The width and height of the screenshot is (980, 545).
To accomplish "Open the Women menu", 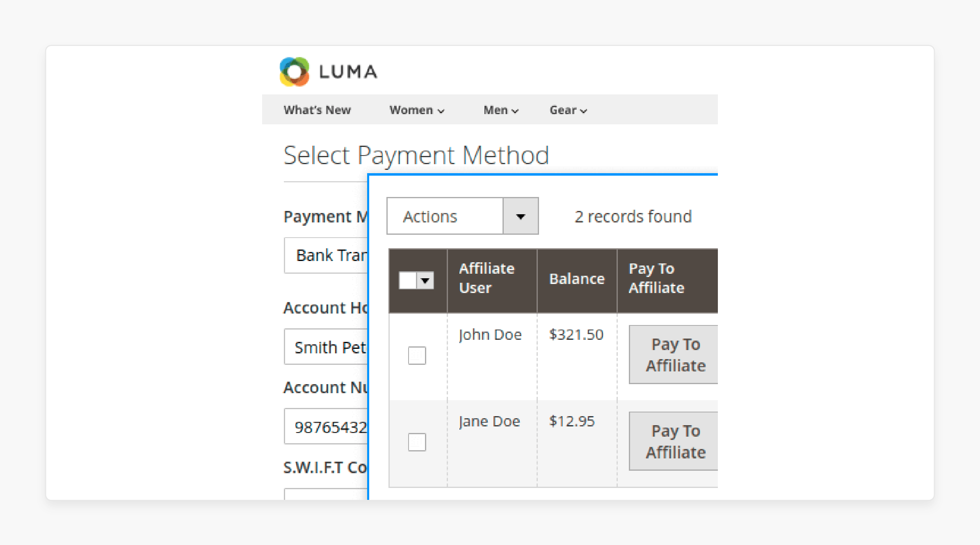I will click(x=417, y=110).
